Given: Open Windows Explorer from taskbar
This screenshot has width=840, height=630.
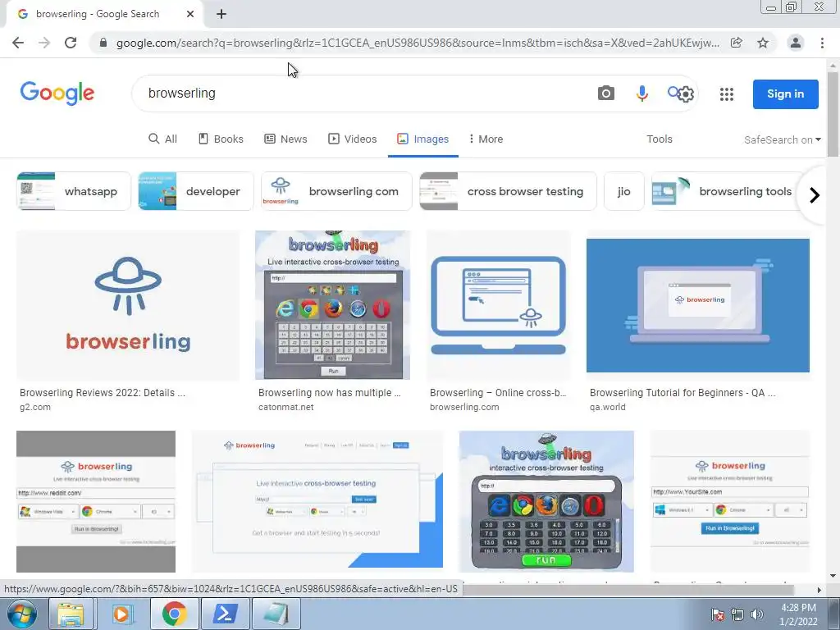Looking at the screenshot, I should click(x=71, y=614).
